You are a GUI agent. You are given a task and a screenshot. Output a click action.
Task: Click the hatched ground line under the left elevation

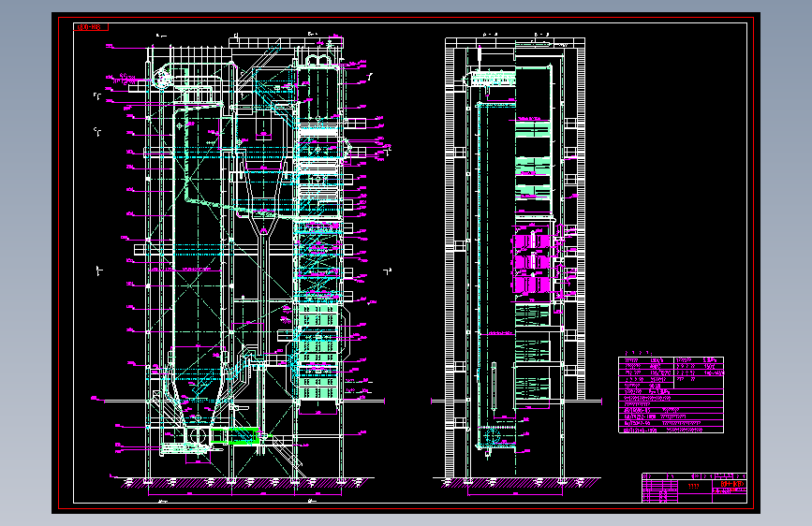point(247,483)
